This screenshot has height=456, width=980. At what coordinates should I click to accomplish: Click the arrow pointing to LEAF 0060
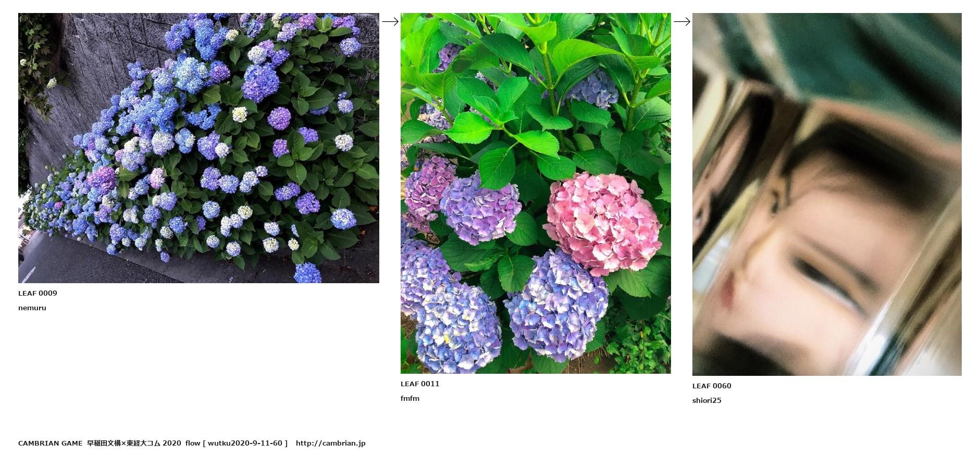click(682, 21)
